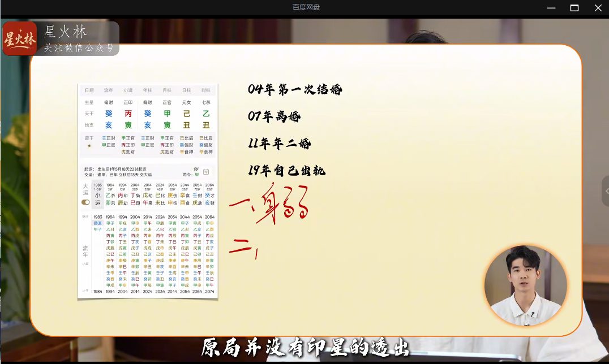Open the calendar icon beside 司令
This screenshot has height=364, width=609.
(x=206, y=171)
